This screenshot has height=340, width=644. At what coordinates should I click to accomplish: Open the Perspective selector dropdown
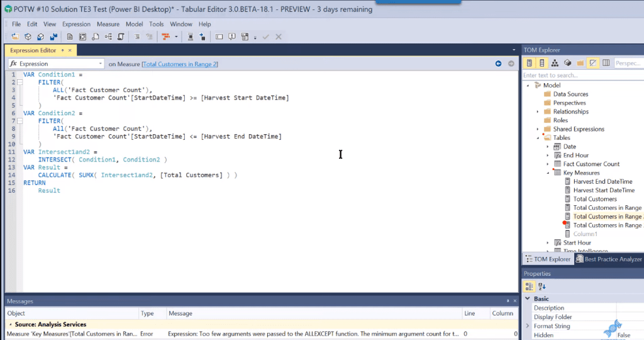[629, 63]
